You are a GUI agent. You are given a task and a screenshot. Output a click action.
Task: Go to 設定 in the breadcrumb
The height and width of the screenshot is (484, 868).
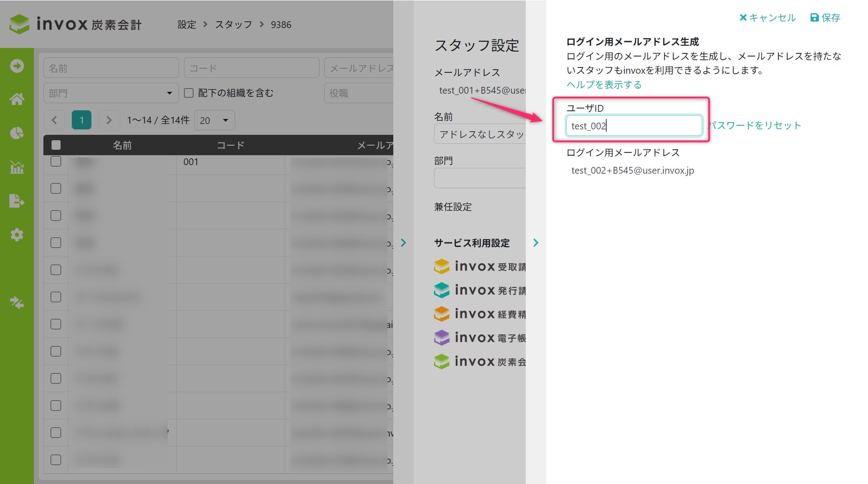coord(187,24)
